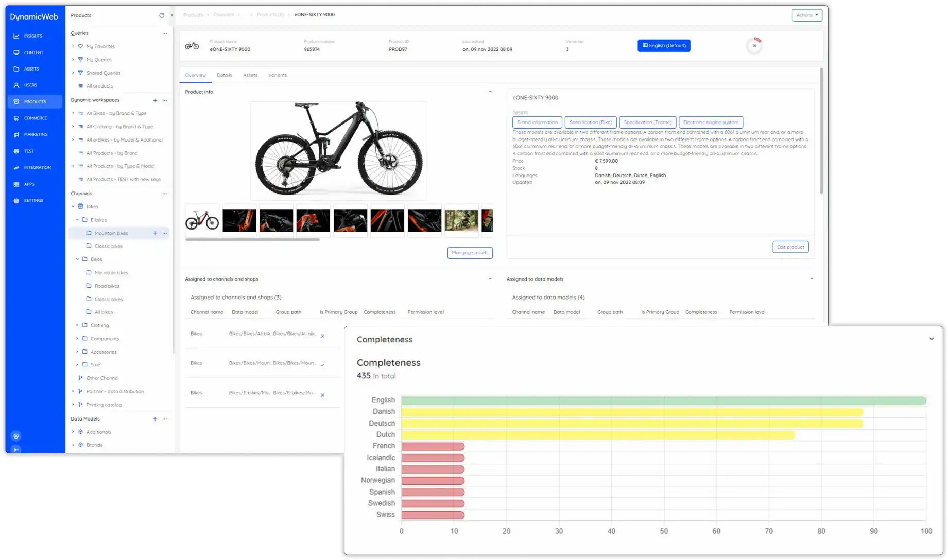Expand the Clothing channel folder
The image size is (948, 560).
tap(78, 325)
